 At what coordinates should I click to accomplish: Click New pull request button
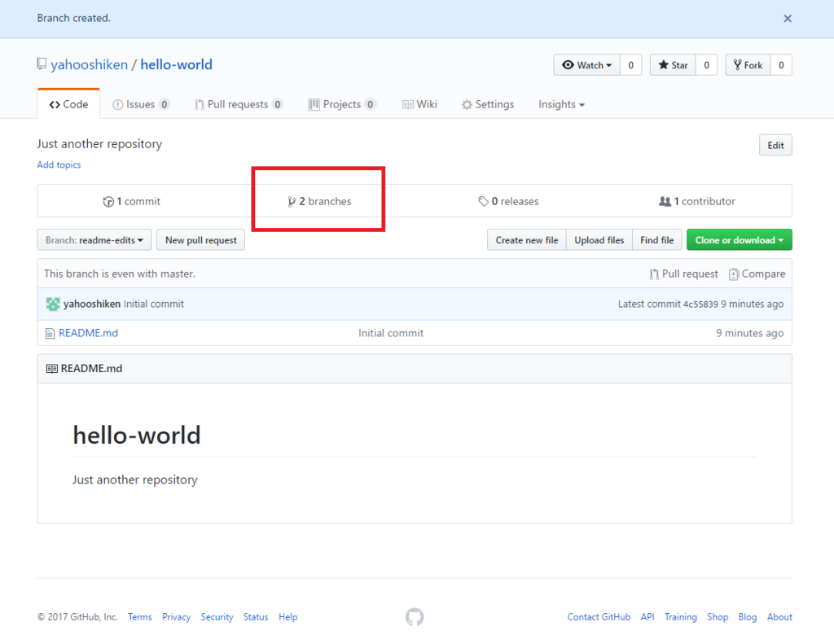[201, 240]
